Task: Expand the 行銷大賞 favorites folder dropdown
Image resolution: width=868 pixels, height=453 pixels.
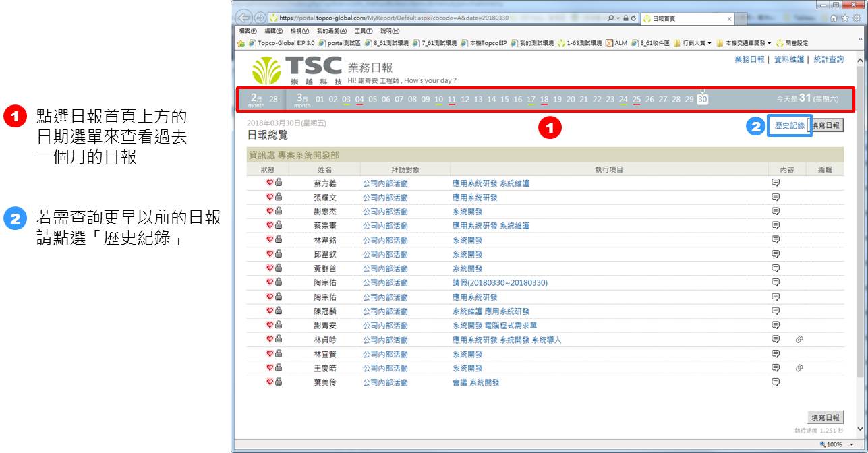Action: 709,43
